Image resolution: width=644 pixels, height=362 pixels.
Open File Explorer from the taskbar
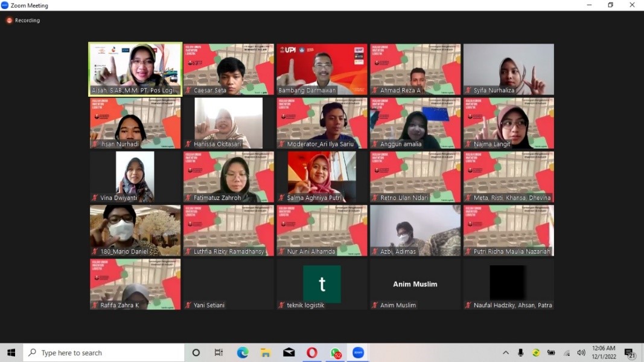tap(266, 352)
